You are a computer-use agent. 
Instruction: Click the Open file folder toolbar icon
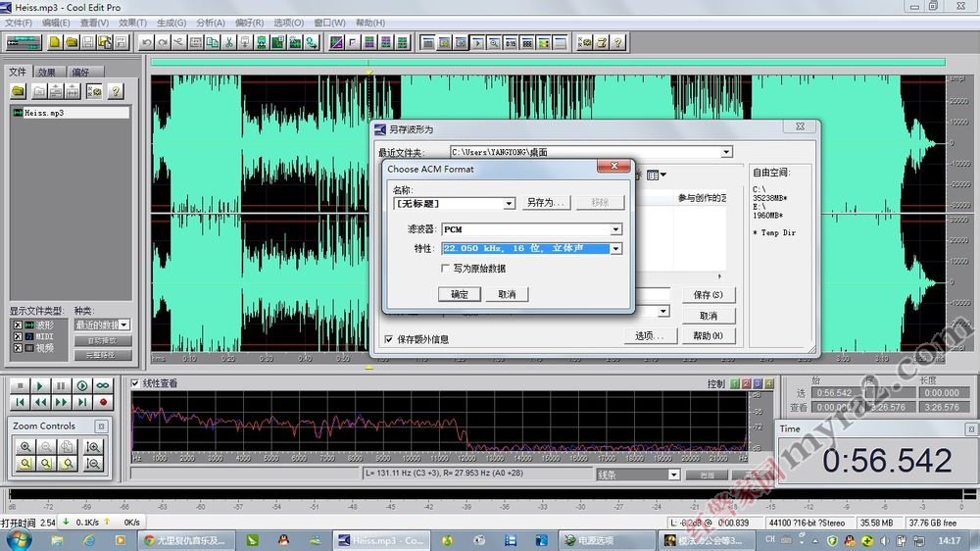pyautogui.click(x=72, y=42)
